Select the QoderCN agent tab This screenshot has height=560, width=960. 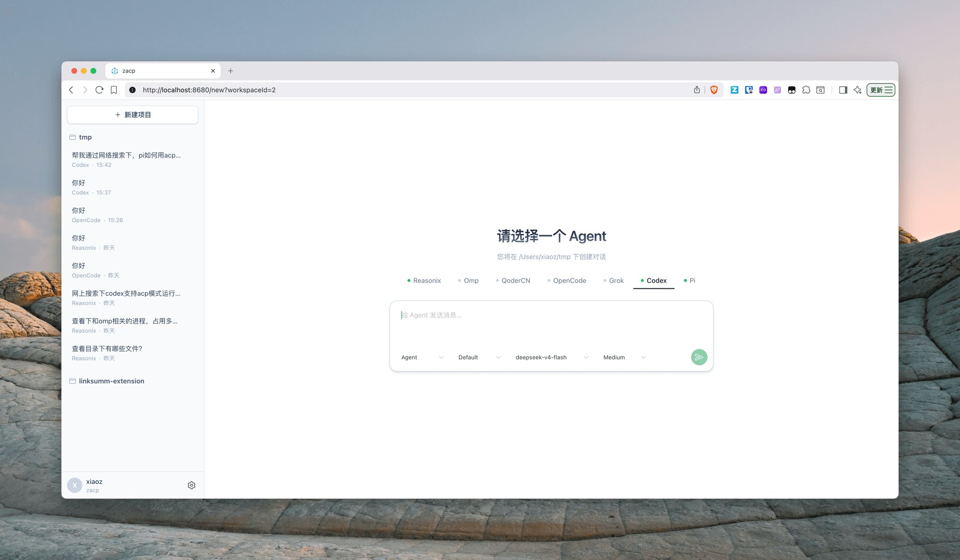click(513, 281)
